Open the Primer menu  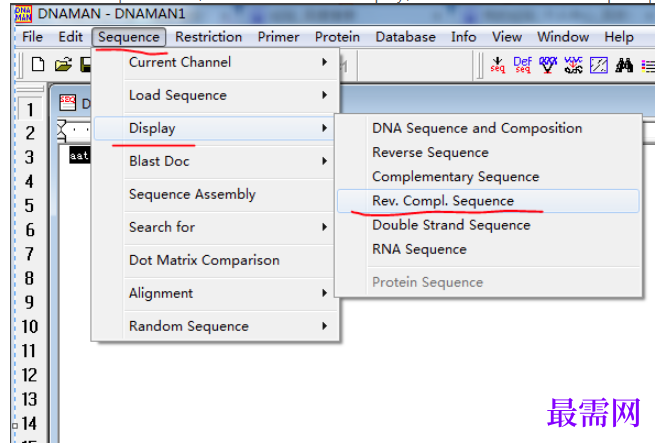278,37
